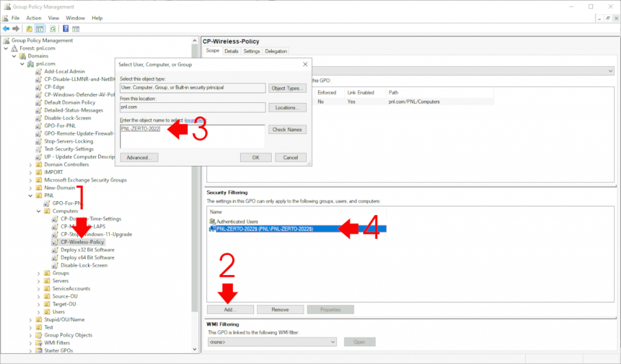
Task: Click the Refresh toolbar icon
Action: [53, 28]
